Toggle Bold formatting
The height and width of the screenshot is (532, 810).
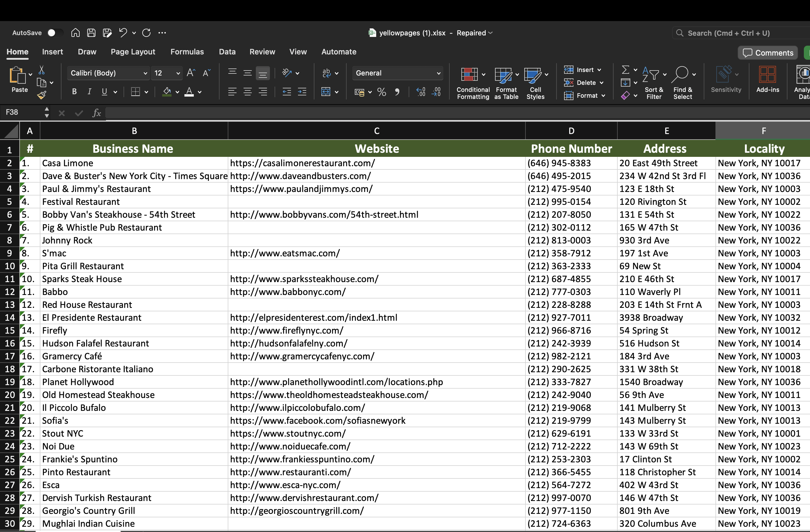click(x=74, y=92)
